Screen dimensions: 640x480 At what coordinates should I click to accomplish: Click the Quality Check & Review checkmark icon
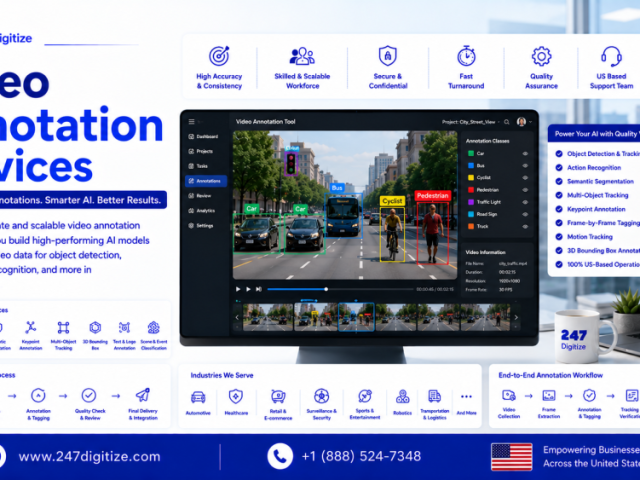click(89, 395)
